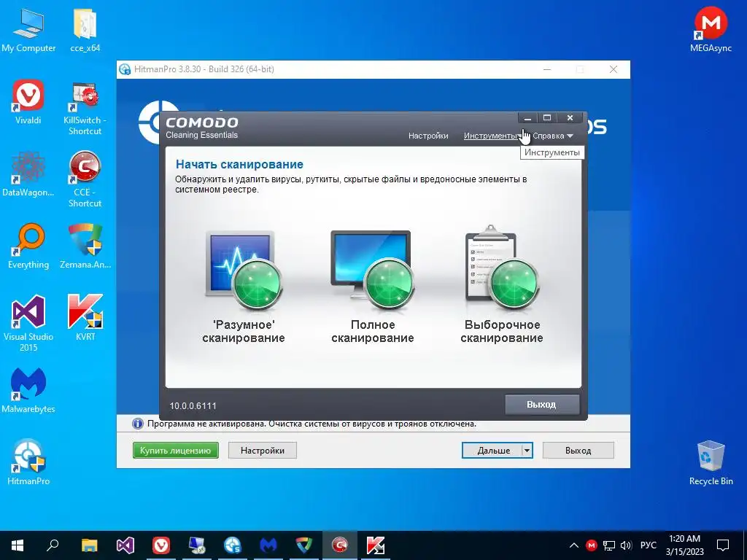Launch Visual Studio 2015 desktop icon
The image size is (747, 560).
(28, 324)
